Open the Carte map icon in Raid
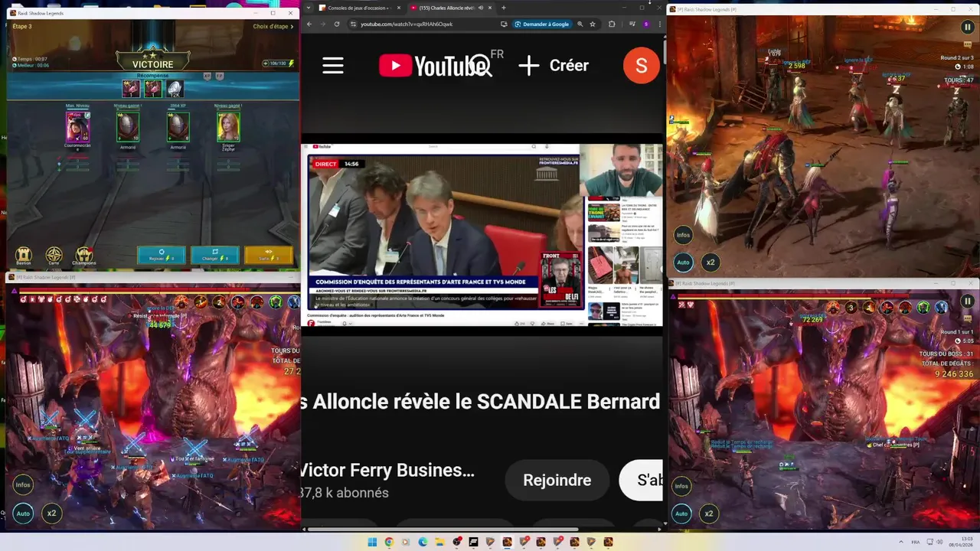Image resolution: width=980 pixels, height=551 pixels. coord(54,256)
